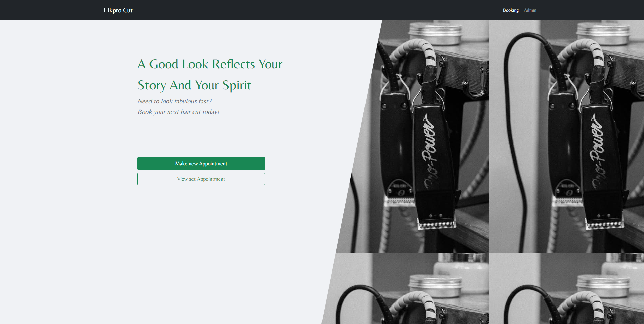Image resolution: width=644 pixels, height=324 pixels.
Task: Click the Make new Appointment button
Action: click(x=201, y=164)
